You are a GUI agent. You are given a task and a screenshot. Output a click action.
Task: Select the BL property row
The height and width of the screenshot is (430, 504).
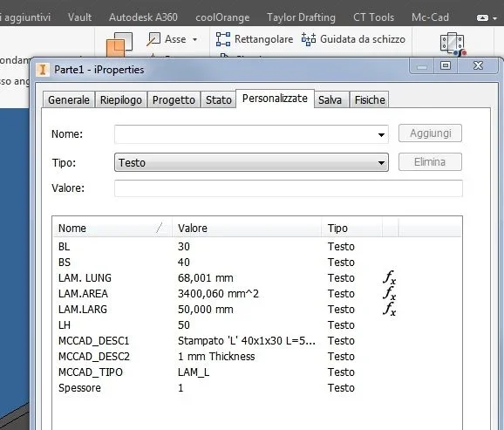pos(257,246)
